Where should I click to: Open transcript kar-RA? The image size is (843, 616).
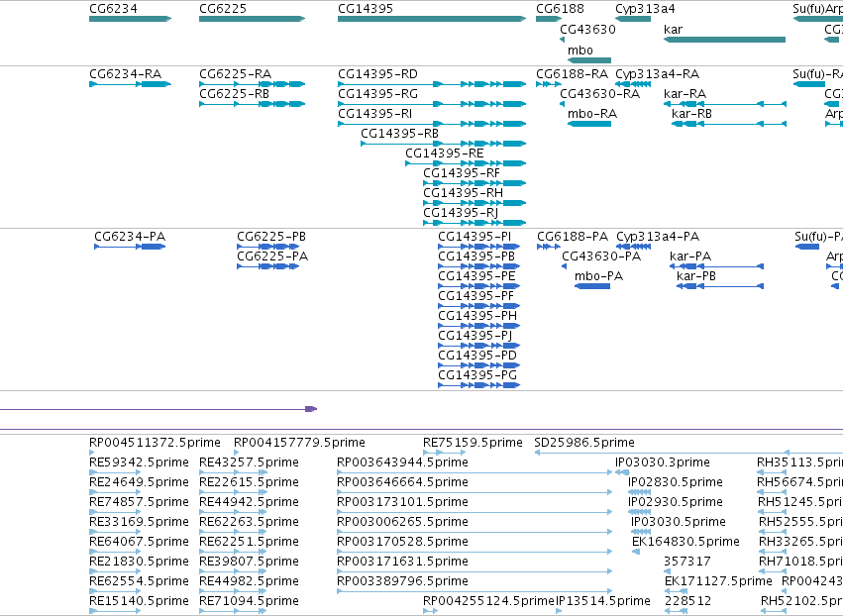click(685, 94)
